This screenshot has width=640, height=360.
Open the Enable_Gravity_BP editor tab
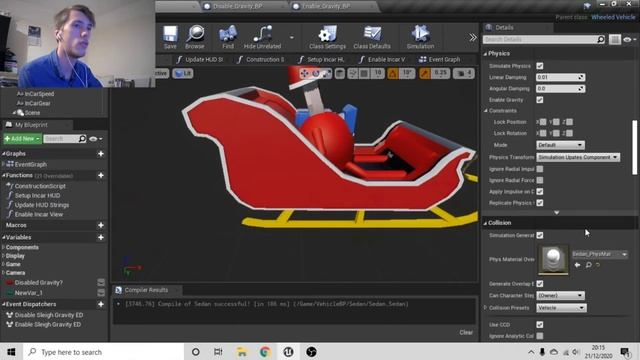326,6
